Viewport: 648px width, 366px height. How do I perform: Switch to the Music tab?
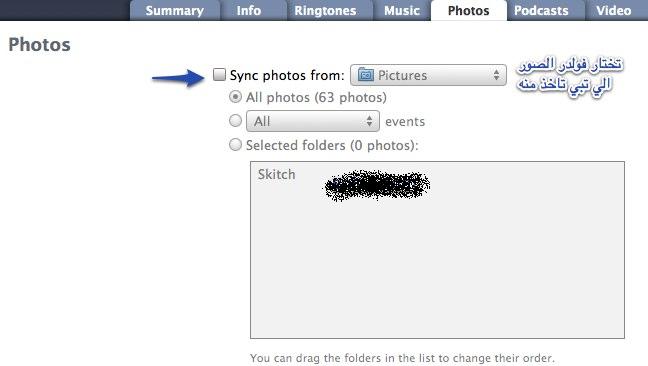(x=402, y=10)
